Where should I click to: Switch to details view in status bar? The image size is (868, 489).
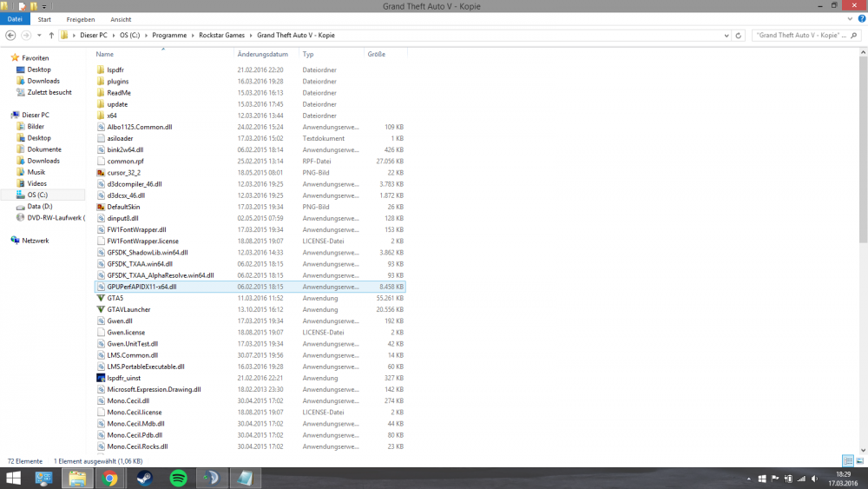(847, 460)
